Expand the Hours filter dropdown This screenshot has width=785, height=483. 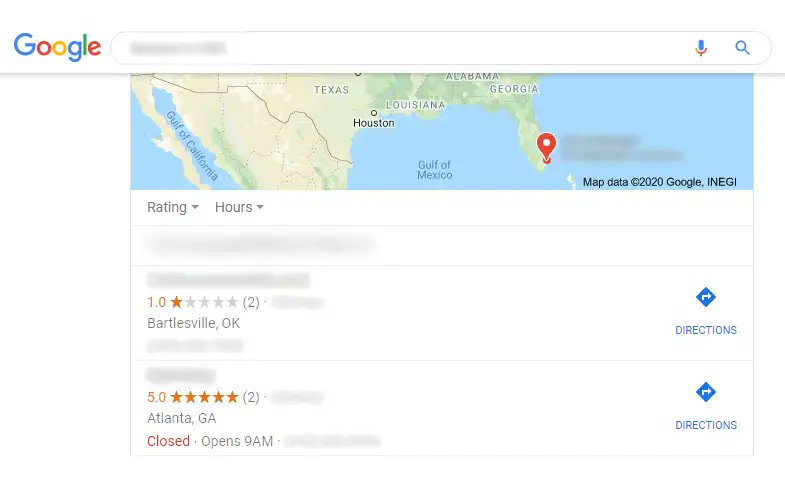[239, 207]
